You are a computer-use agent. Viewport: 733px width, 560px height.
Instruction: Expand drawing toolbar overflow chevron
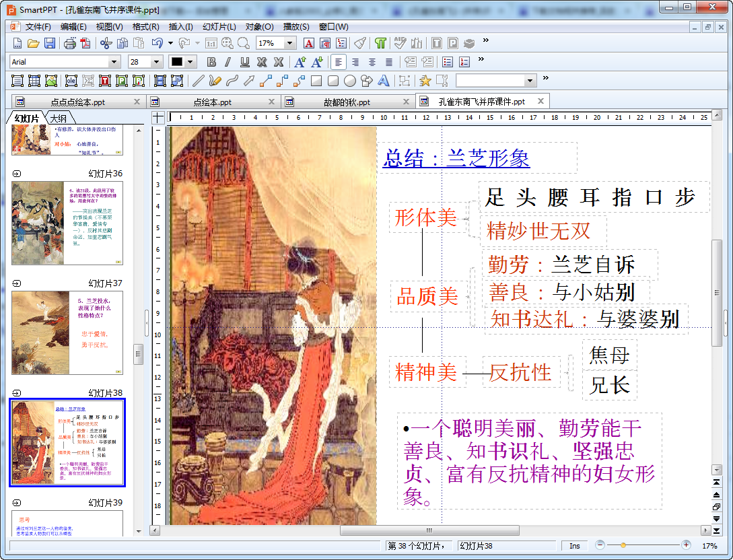545,77
